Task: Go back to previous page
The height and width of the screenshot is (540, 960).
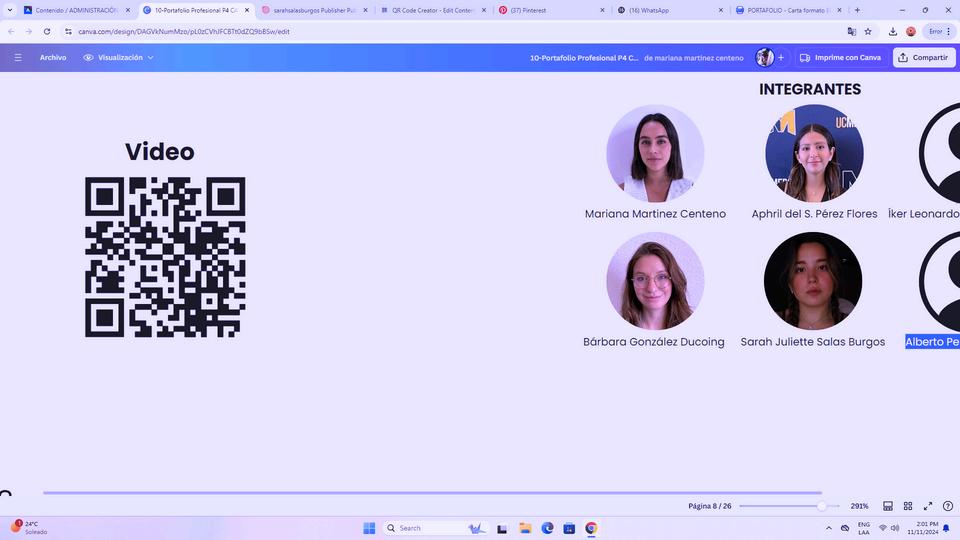Action: (x=11, y=31)
